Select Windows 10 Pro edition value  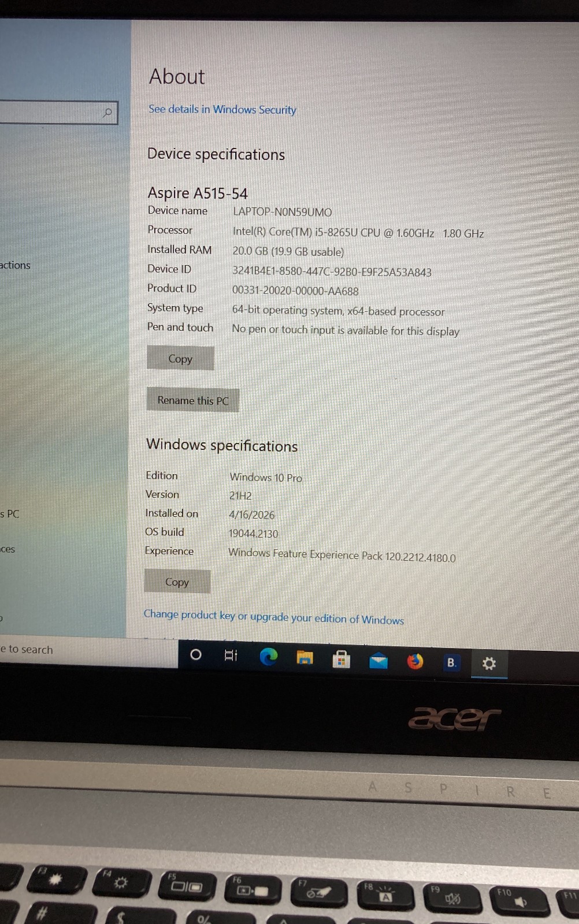click(x=266, y=478)
